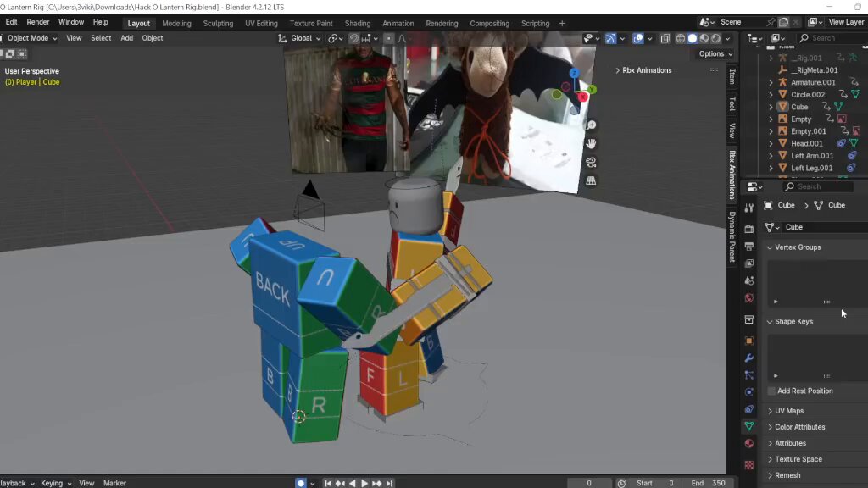Toggle X-ray mode
The width and height of the screenshot is (868, 488).
665,38
